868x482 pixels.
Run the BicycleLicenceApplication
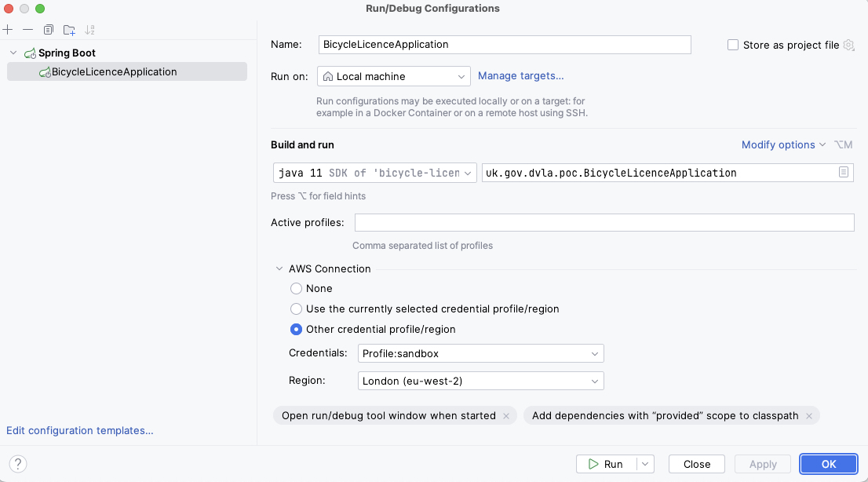coord(611,463)
